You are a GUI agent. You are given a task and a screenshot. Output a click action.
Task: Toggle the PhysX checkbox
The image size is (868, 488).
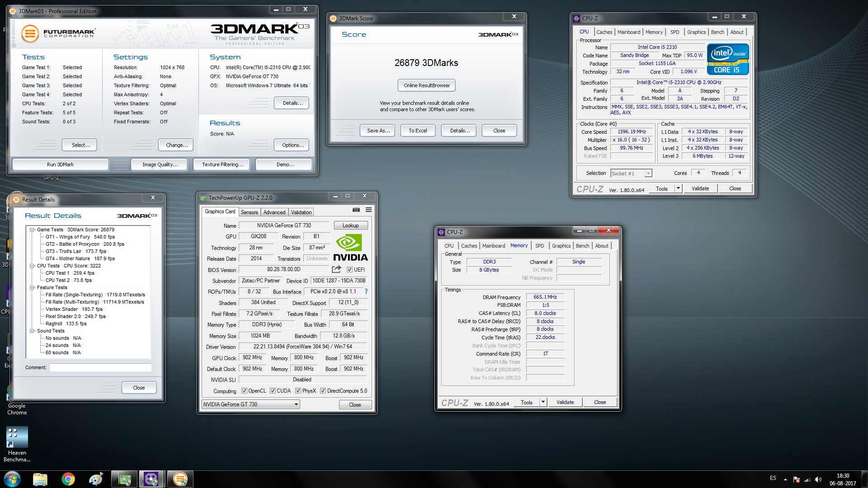pos(298,391)
